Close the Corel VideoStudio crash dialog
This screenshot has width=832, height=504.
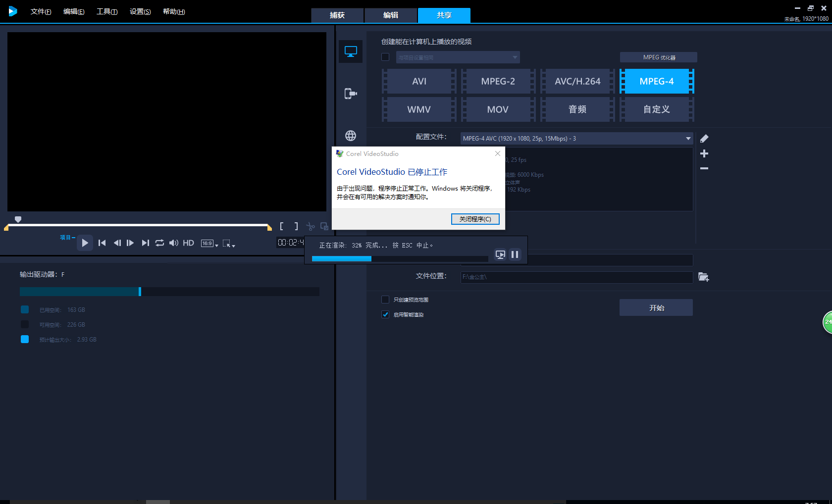498,153
